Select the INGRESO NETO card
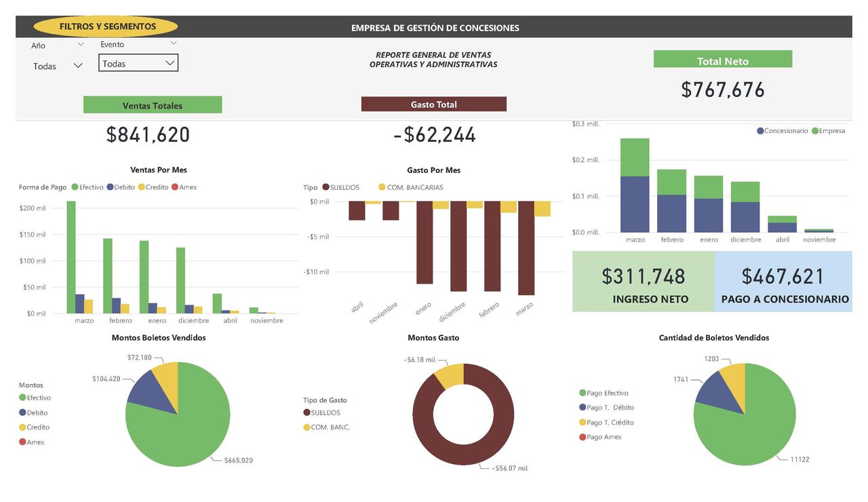The height and width of the screenshot is (502, 868). (x=644, y=282)
